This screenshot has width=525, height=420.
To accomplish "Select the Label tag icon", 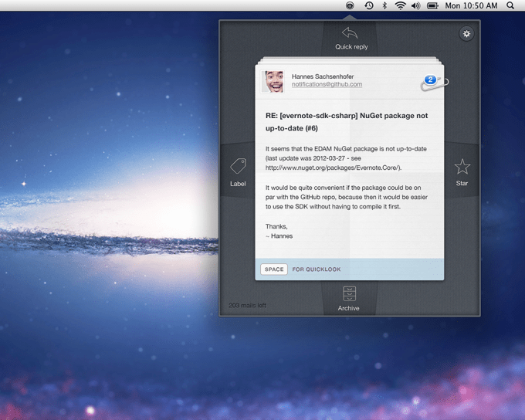I will (238, 167).
